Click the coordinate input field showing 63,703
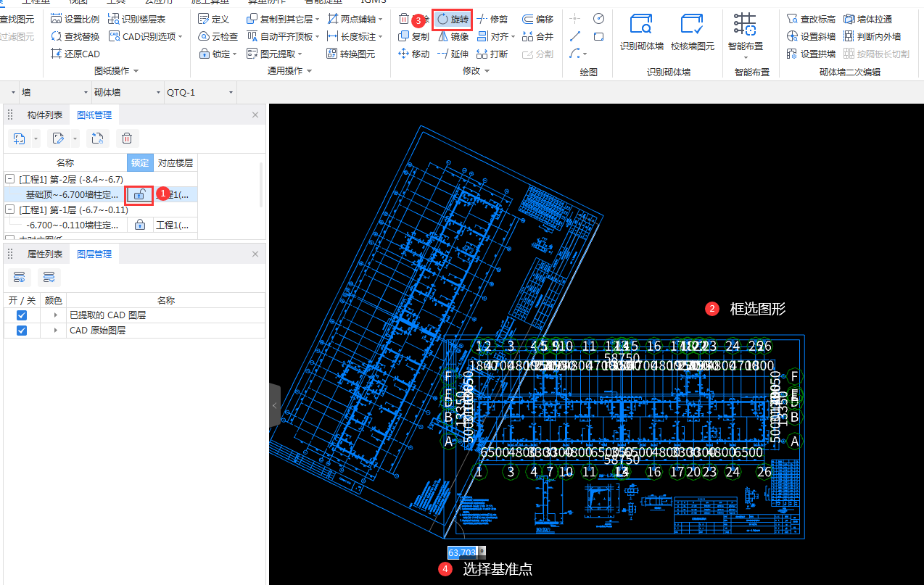 click(462, 552)
